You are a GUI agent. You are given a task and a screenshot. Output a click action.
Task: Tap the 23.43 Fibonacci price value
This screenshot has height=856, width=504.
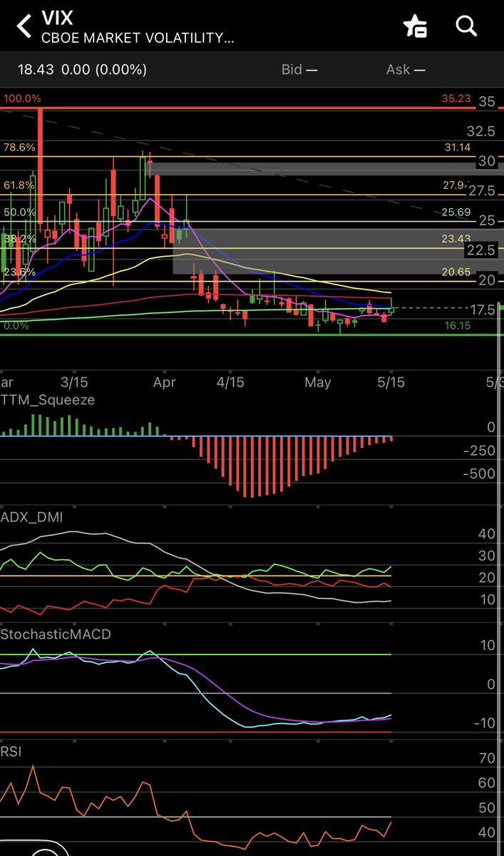(457, 238)
